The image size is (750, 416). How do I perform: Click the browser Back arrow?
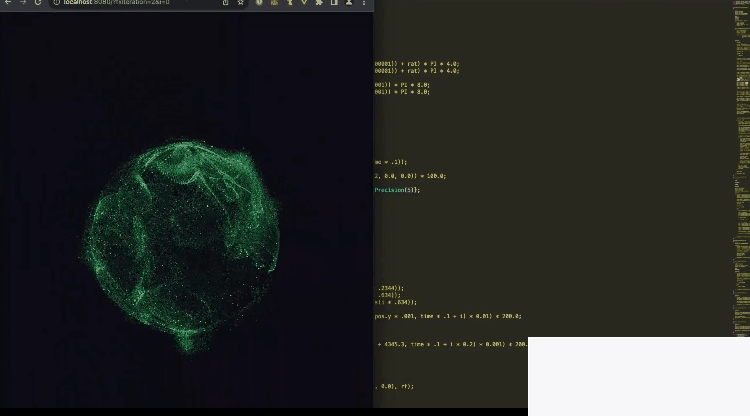point(7,3)
